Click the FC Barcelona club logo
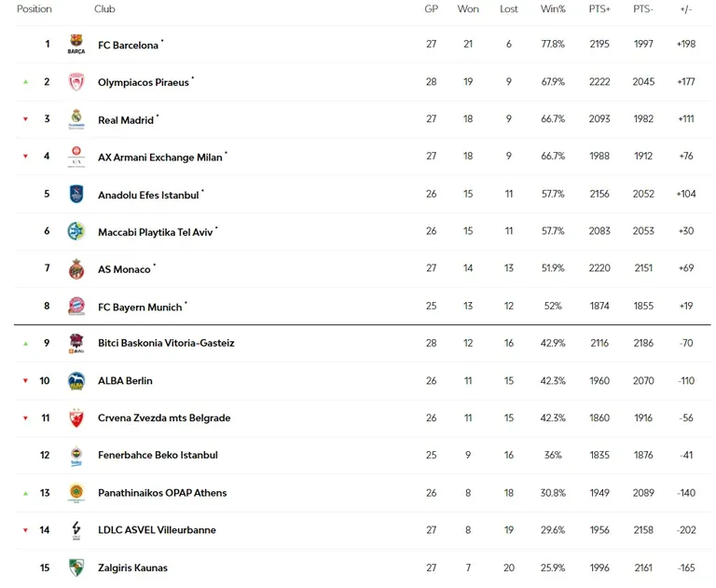This screenshot has height=588, width=716. pyautogui.click(x=76, y=44)
